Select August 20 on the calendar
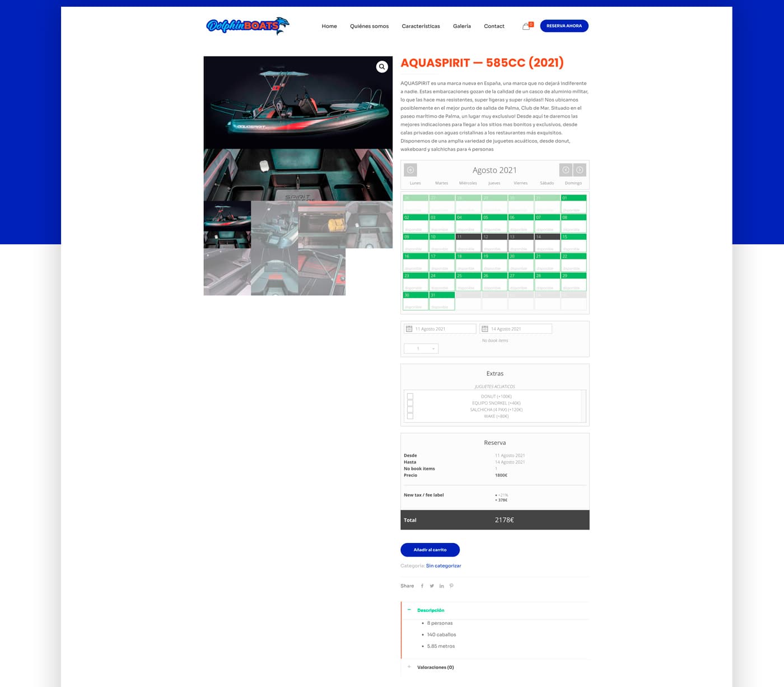 (521, 262)
